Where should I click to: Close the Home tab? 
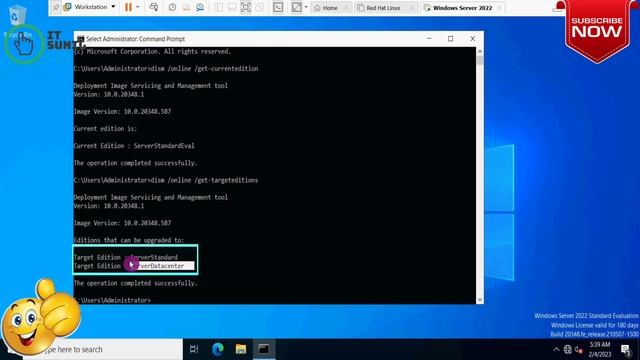point(346,8)
